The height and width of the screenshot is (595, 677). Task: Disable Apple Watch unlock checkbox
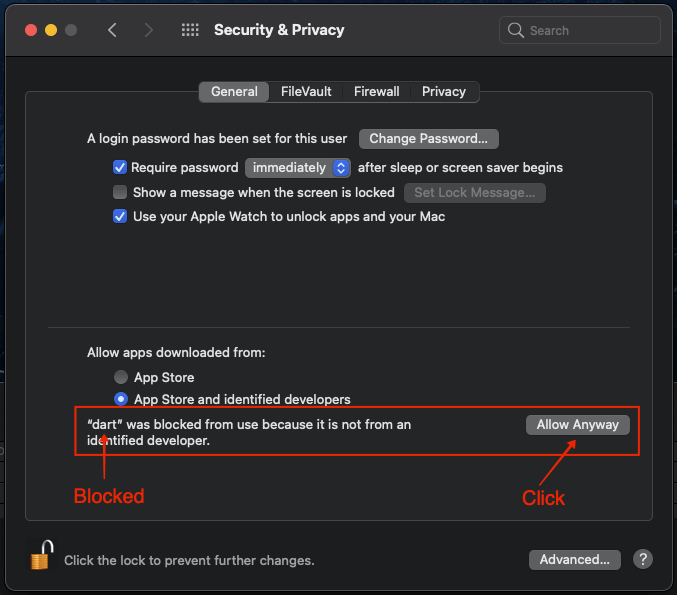pos(120,216)
